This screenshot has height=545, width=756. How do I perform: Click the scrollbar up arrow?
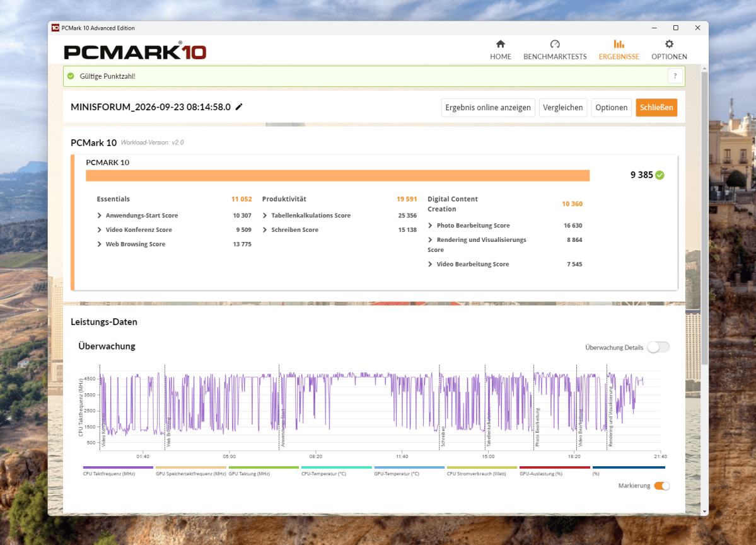pyautogui.click(x=704, y=69)
